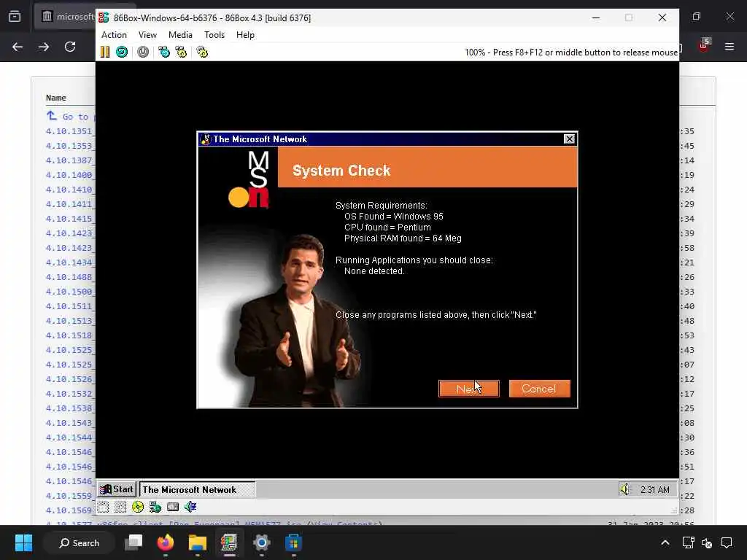The image size is (747, 560).
Task: Open the 4.10.1410 entry in the file listing
Action: click(x=71, y=190)
